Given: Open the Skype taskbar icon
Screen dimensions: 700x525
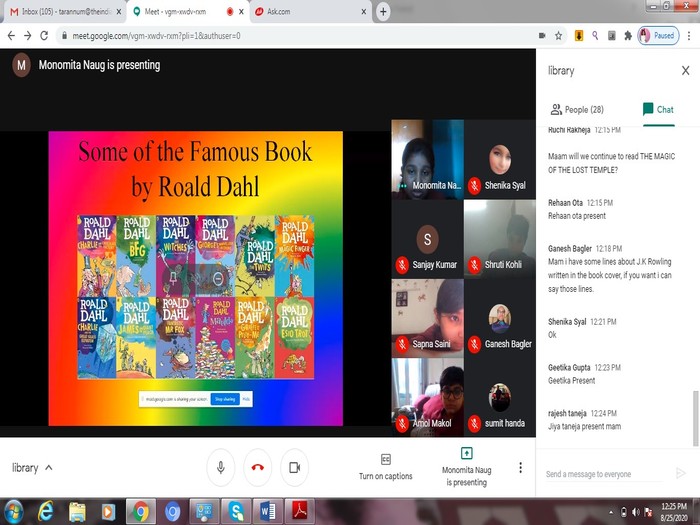Looking at the screenshot, I should 236,512.
